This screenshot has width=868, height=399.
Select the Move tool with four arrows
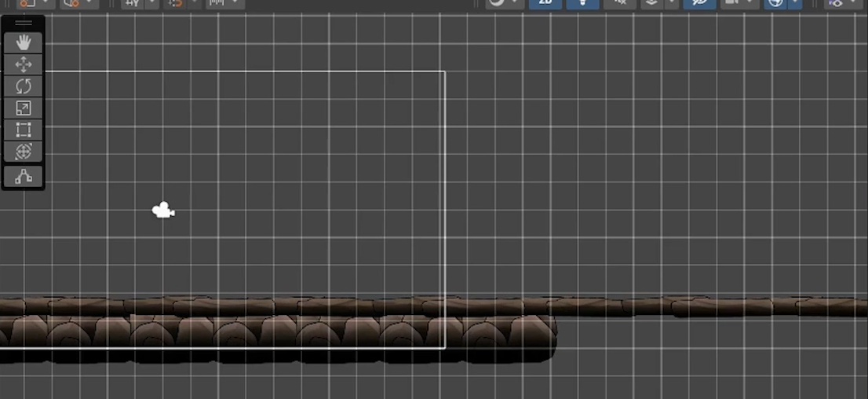tap(24, 65)
